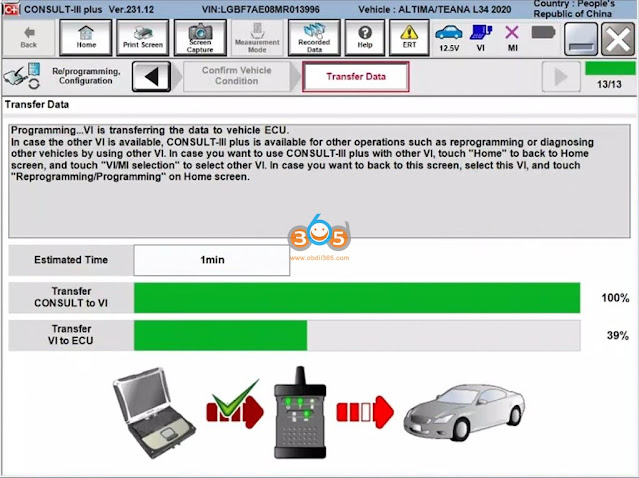Click the Re/programming, Configuration label
The width and height of the screenshot is (639, 478).
pos(86,76)
